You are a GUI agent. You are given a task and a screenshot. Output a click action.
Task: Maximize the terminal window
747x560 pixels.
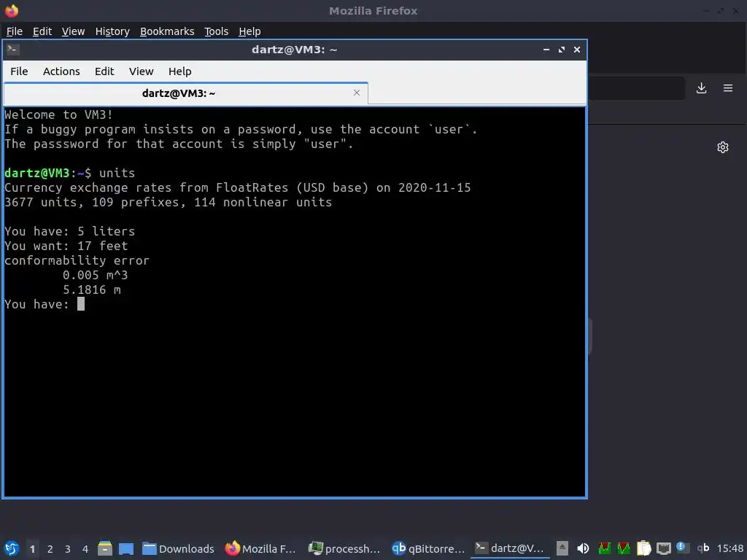(562, 50)
